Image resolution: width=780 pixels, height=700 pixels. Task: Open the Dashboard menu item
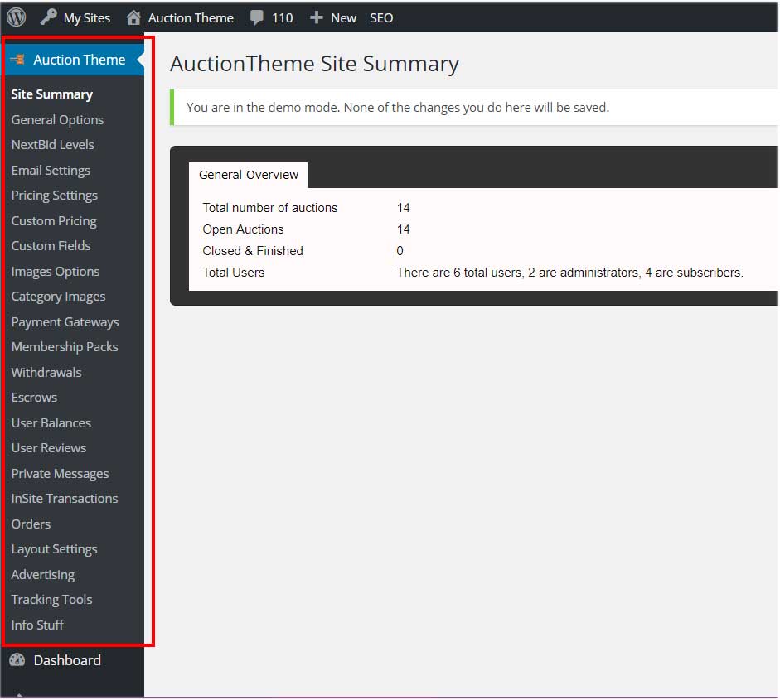click(x=67, y=660)
